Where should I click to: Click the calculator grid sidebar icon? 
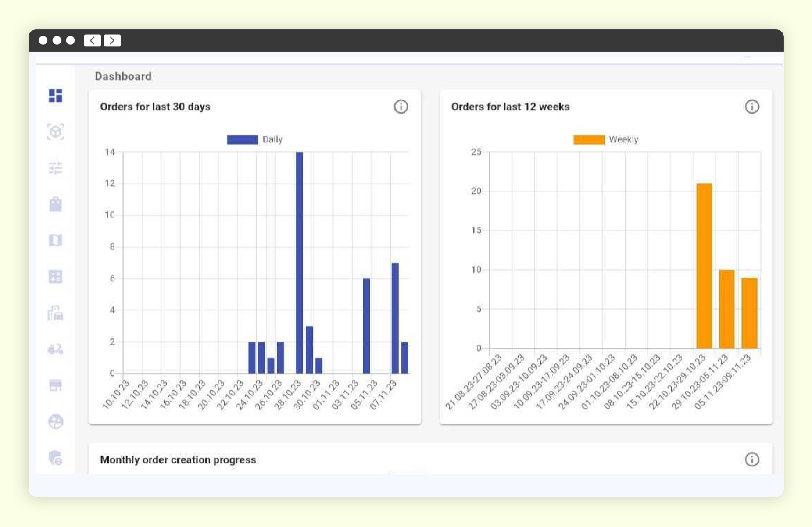tap(55, 277)
